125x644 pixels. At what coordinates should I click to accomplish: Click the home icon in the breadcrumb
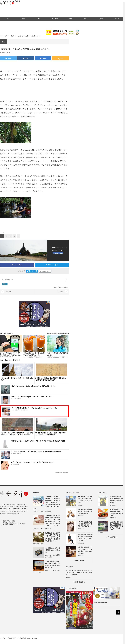[1, 36]
